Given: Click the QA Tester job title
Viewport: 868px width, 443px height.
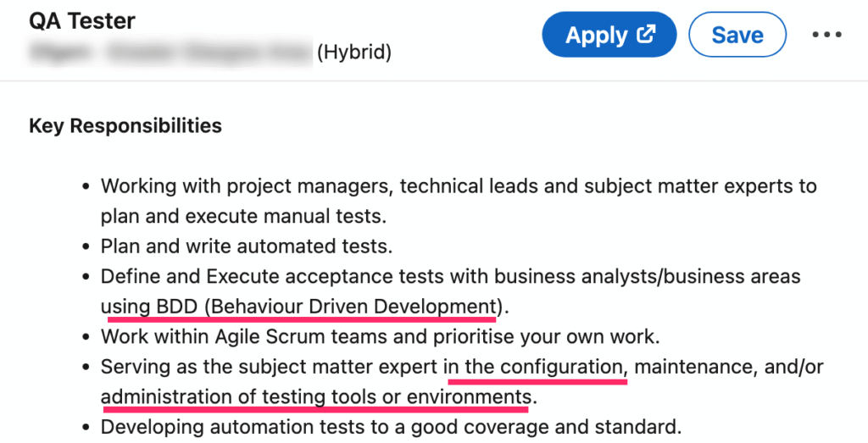Looking at the screenshot, I should click(x=82, y=20).
